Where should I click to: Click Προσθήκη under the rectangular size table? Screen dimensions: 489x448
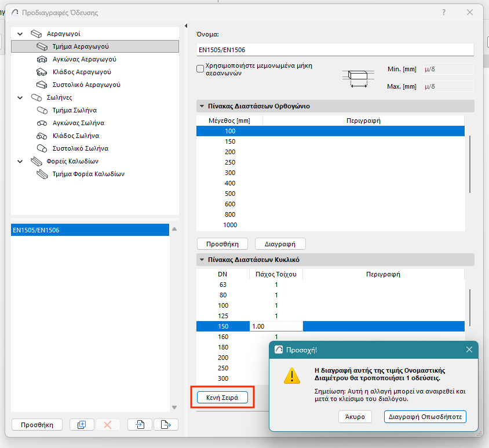[x=222, y=244]
